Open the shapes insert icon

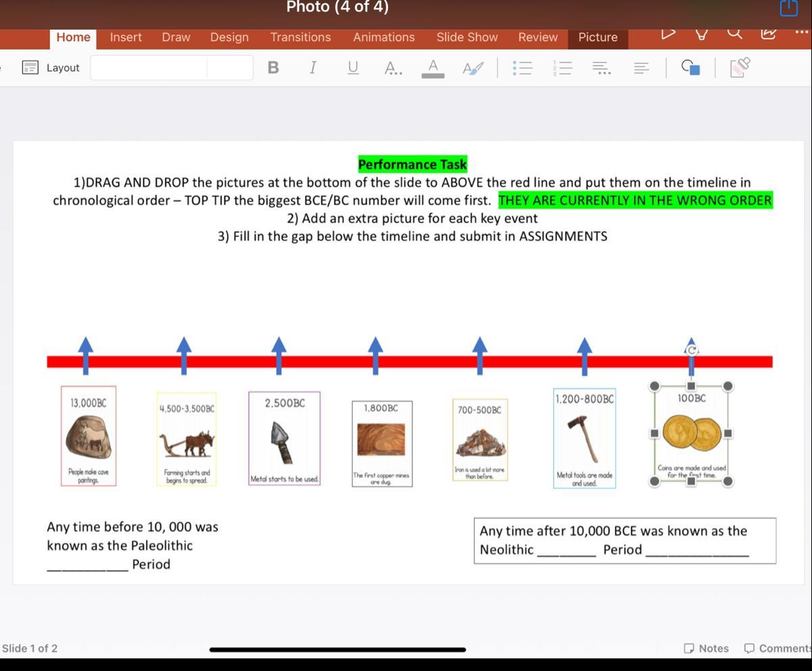[x=690, y=68]
